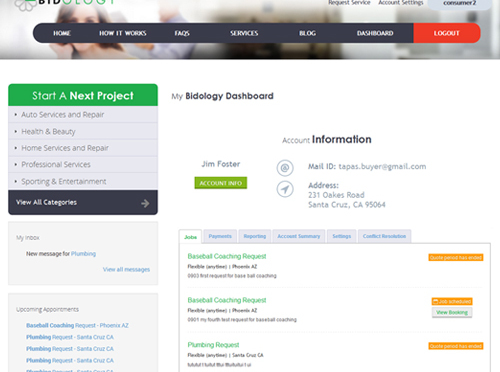The width and height of the screenshot is (500, 372).
Task: Click the Upcoming Appointments heading
Action: click(x=47, y=309)
